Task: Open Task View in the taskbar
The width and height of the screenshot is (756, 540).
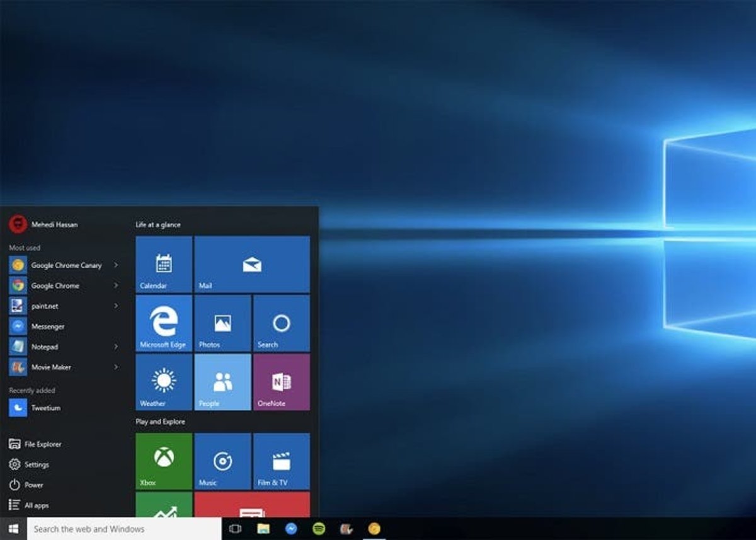Action: click(x=236, y=529)
